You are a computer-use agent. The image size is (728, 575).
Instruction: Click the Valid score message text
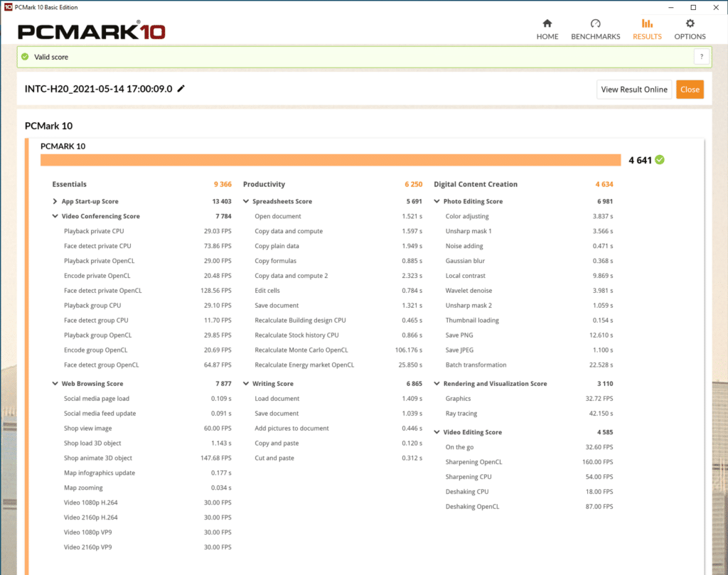(x=51, y=57)
